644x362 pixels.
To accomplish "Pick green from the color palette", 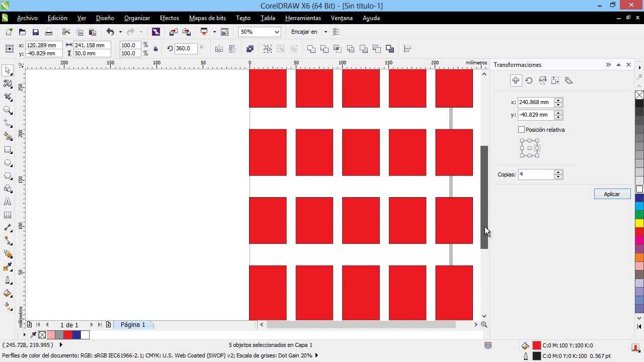I will point(639,214).
